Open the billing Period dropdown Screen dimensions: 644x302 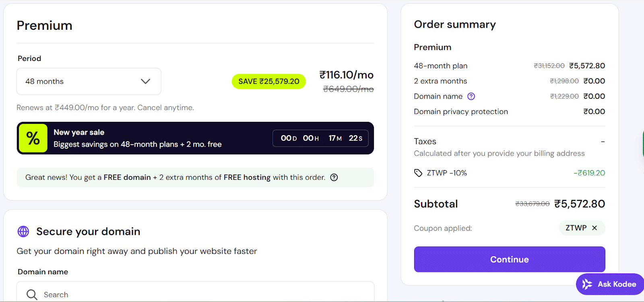pos(89,81)
